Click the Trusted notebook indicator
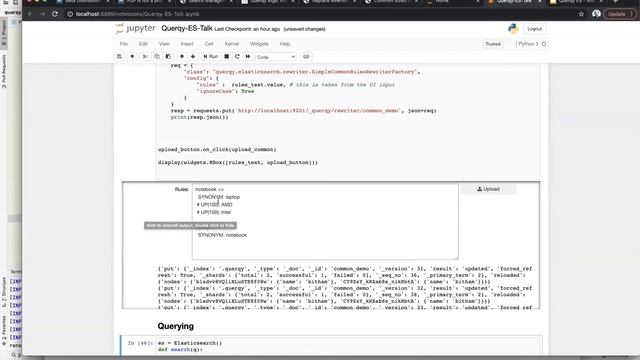The height and width of the screenshot is (360, 640). point(493,44)
